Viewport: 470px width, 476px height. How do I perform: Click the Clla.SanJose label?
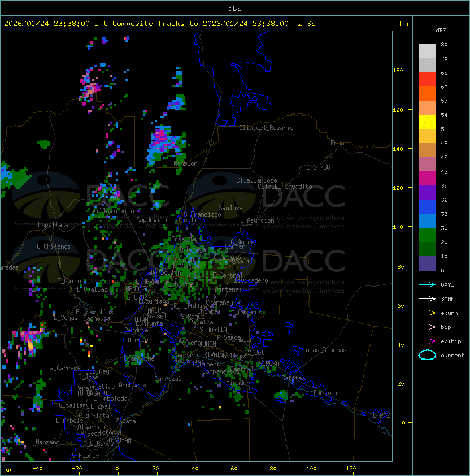click(x=256, y=180)
